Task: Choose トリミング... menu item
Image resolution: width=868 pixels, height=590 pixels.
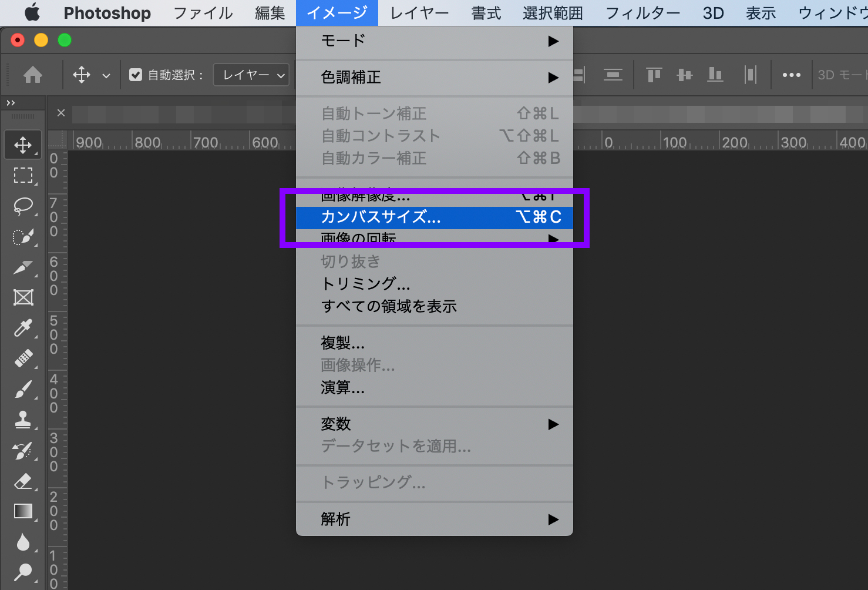Action: pos(435,284)
